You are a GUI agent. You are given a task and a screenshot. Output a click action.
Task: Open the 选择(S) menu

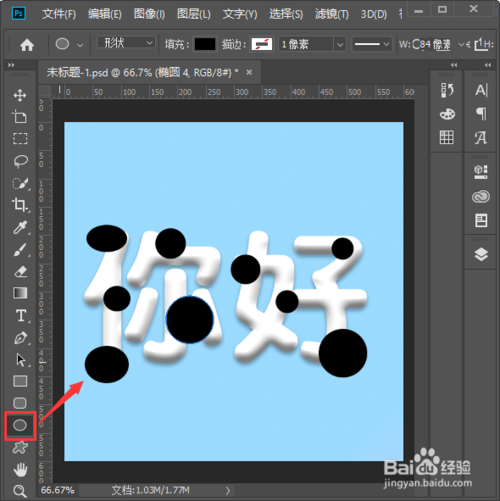click(x=286, y=14)
